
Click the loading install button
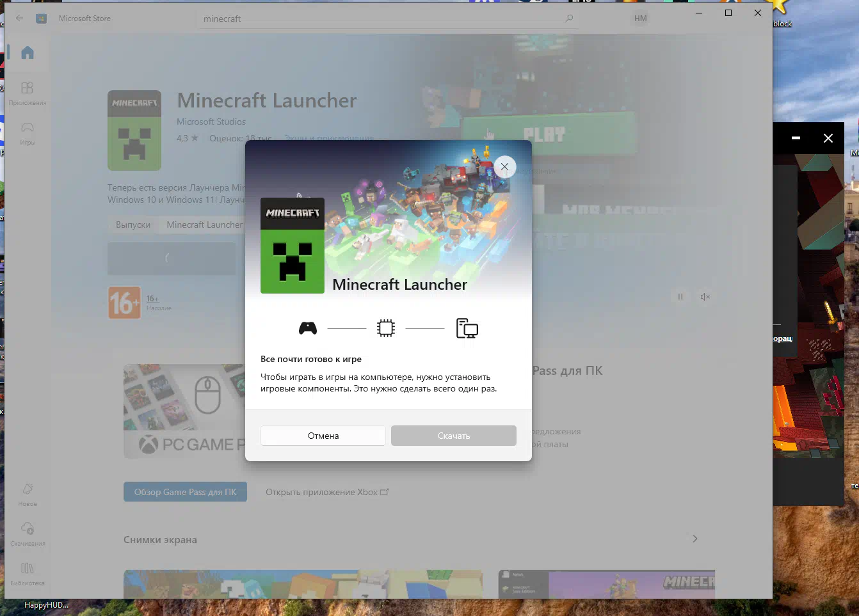172,258
